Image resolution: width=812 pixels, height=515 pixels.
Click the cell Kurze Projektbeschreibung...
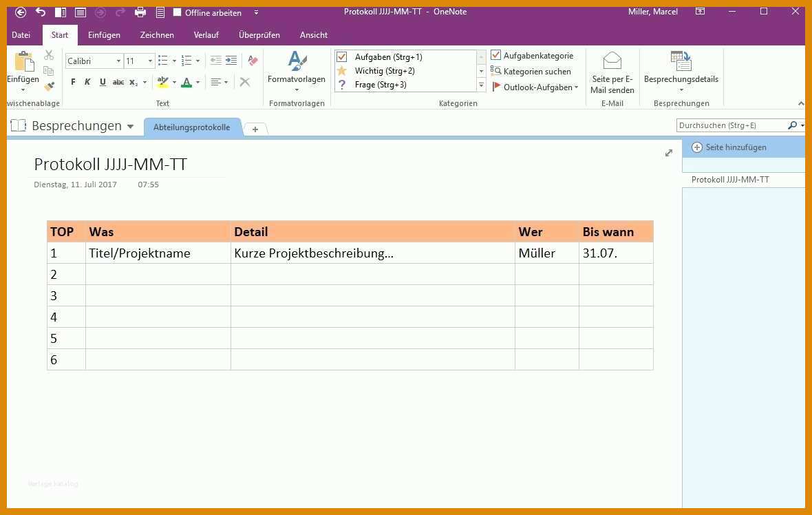314,253
